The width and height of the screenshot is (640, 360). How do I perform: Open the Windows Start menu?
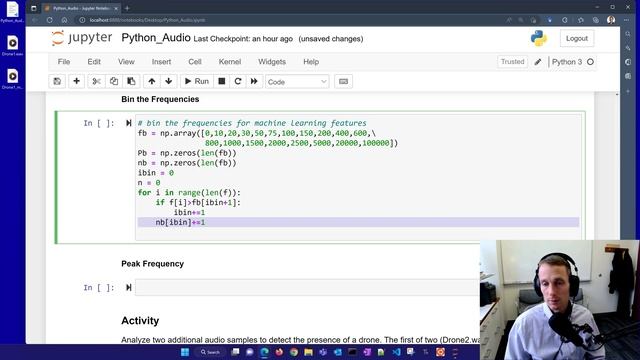pyautogui.click(x=185, y=352)
